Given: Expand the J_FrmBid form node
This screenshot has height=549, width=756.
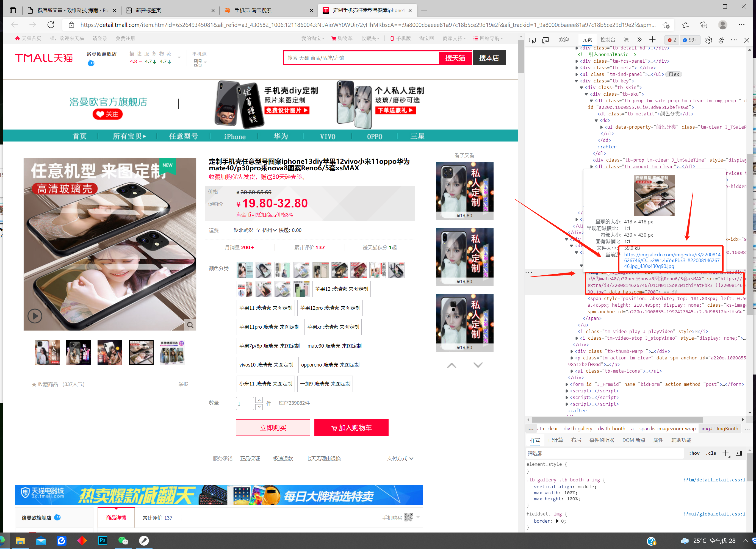Looking at the screenshot, I should [x=567, y=384].
